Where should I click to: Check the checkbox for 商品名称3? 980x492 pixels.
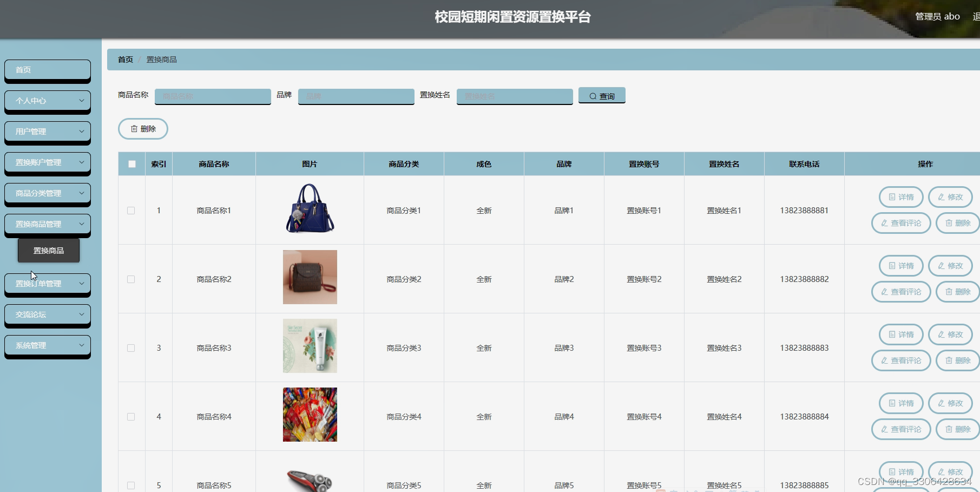pyautogui.click(x=130, y=347)
